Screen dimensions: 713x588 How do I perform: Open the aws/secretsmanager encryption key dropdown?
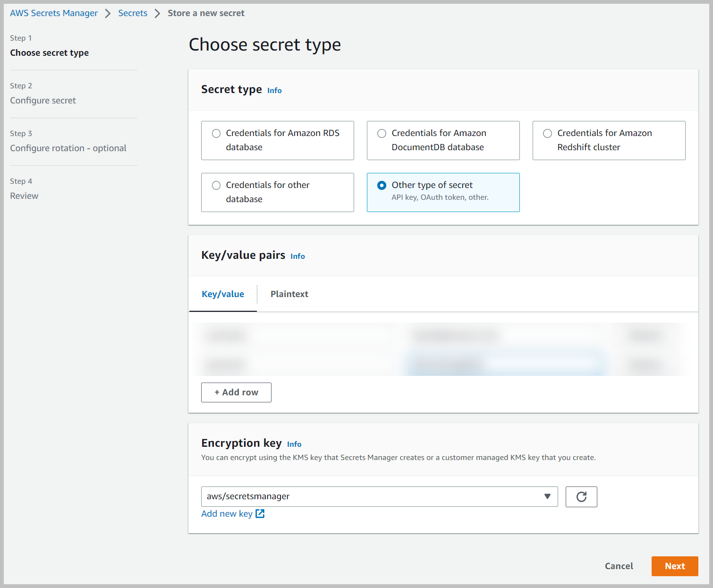[x=380, y=496]
